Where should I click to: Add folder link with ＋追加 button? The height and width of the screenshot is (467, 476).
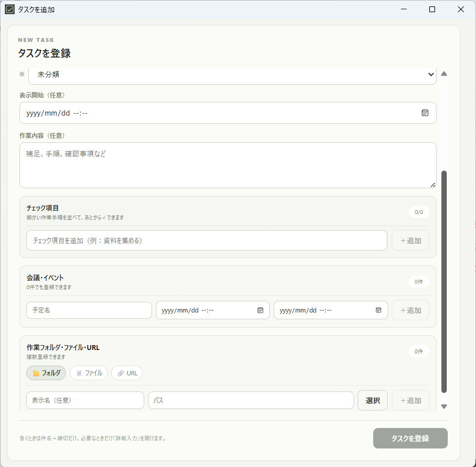pos(410,400)
